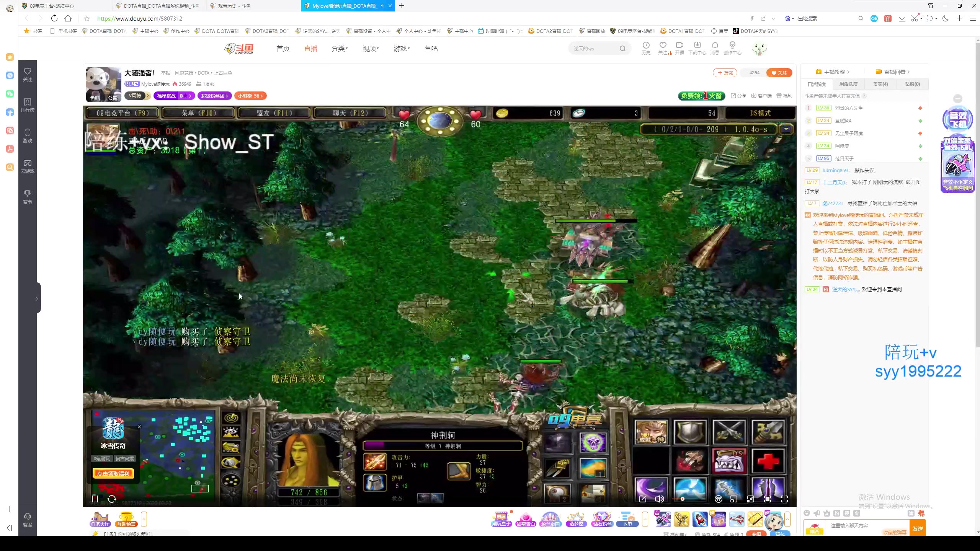Adjust the player volume slider

click(x=689, y=499)
